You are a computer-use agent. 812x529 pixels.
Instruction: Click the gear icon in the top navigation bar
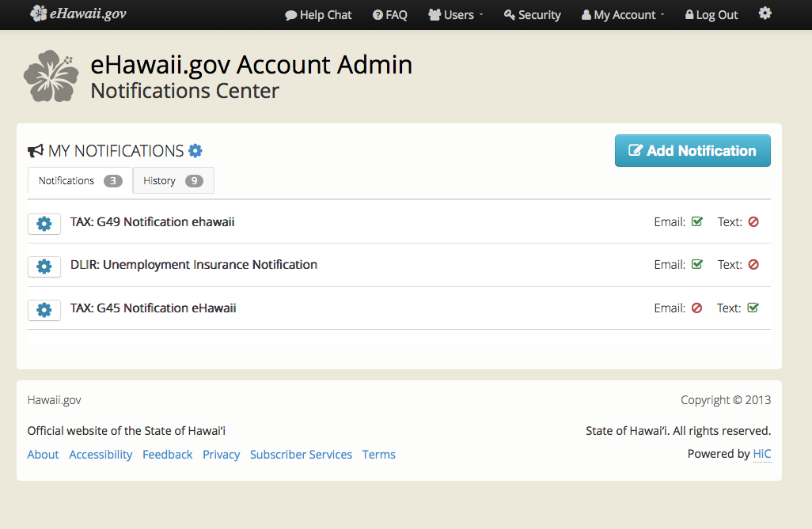point(765,13)
